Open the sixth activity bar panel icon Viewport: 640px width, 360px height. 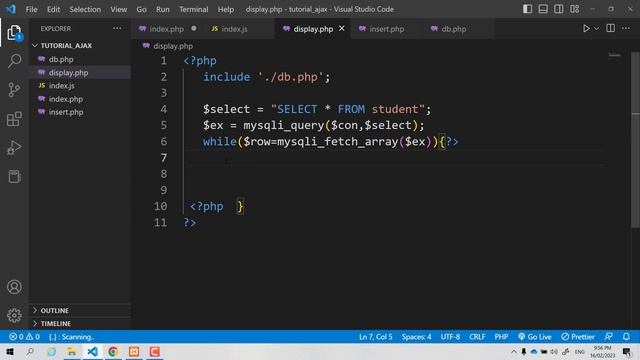[x=14, y=176]
